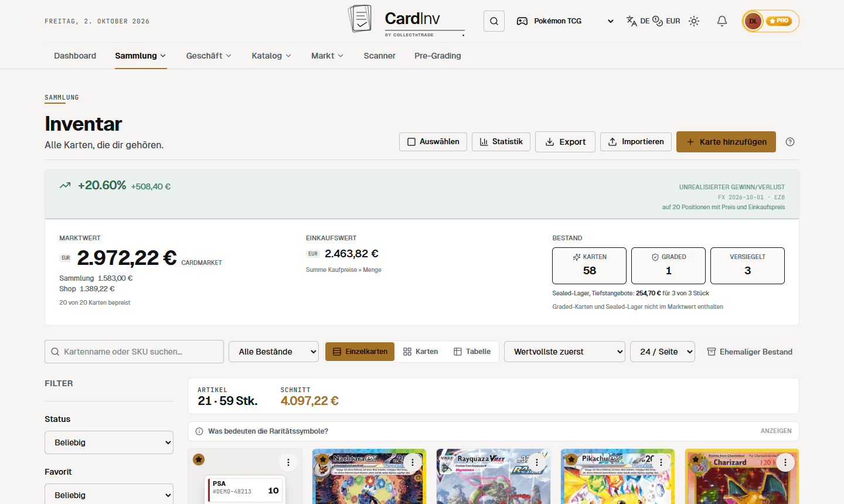The height and width of the screenshot is (504, 844).
Task: Switch to Einzelkarten view
Action: (x=360, y=352)
